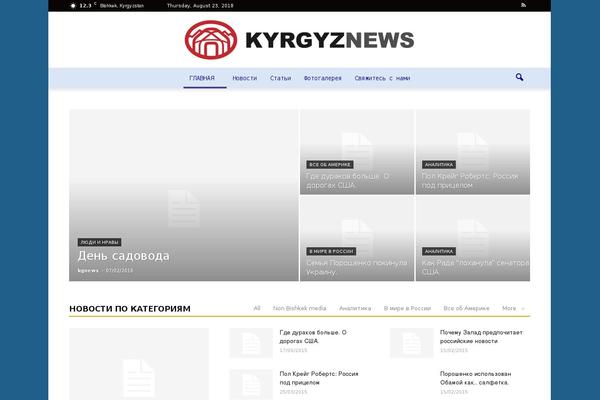Open Порошенко использован Обамой как салфетка article
Image resolution: width=600 pixels, height=400 pixels.
476,378
